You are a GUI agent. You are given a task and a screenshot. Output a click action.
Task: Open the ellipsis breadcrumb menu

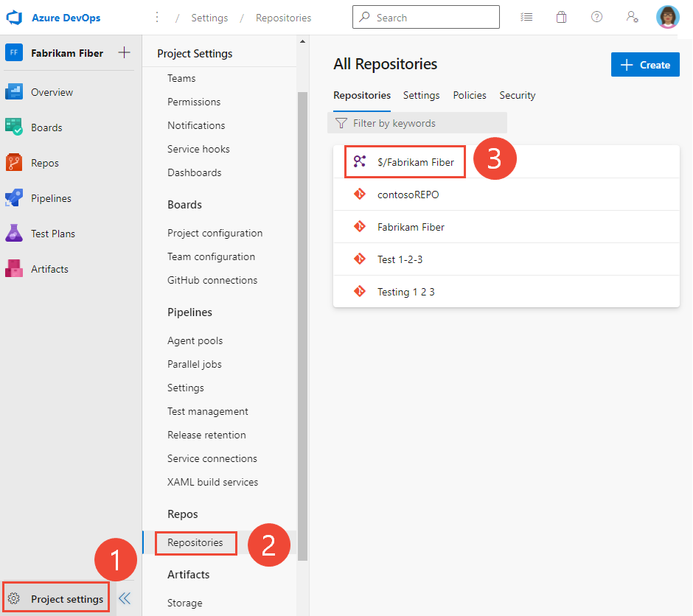point(159,17)
